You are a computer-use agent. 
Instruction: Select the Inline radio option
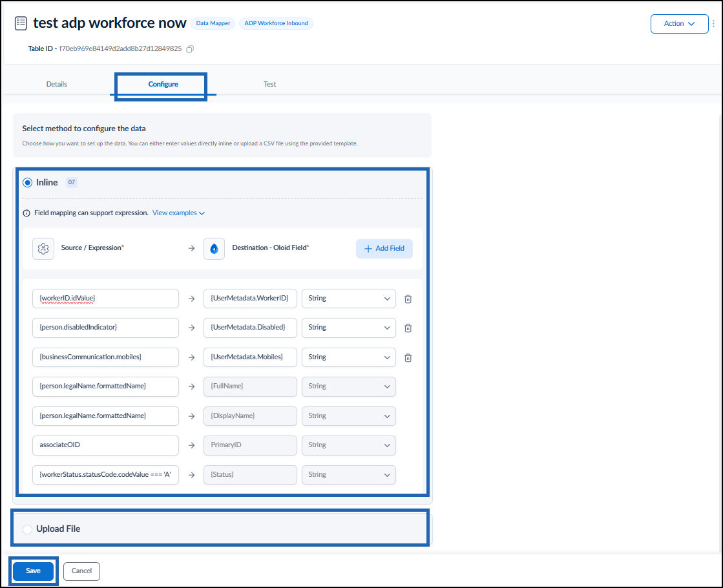pyautogui.click(x=28, y=183)
